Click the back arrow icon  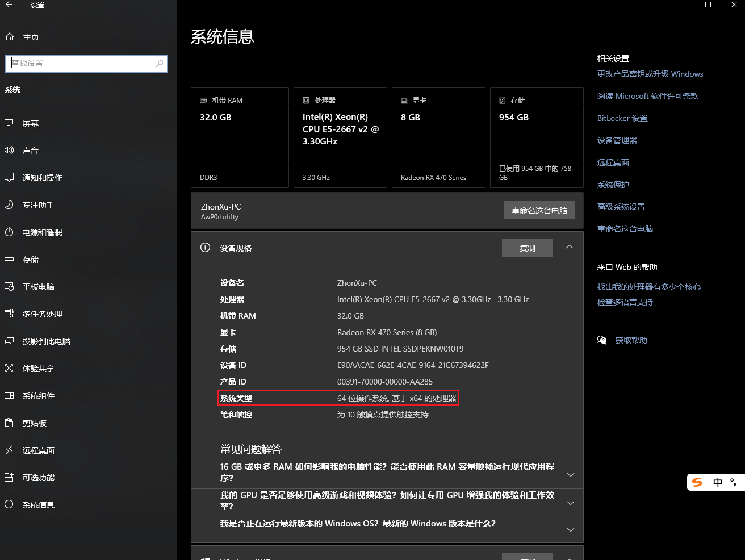[x=9, y=5]
